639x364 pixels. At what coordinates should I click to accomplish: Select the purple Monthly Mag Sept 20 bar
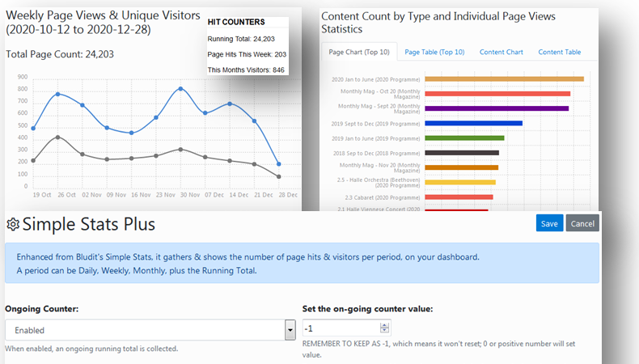(497, 108)
